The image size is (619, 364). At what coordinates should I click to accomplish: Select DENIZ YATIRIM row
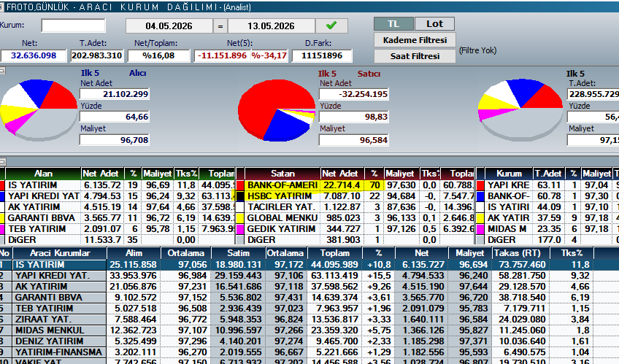tap(309, 341)
